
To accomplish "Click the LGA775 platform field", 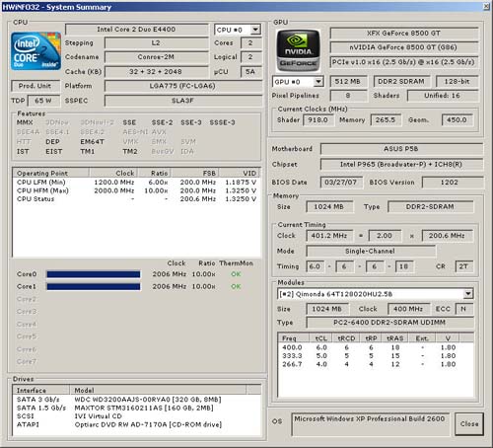I will pyautogui.click(x=182, y=86).
